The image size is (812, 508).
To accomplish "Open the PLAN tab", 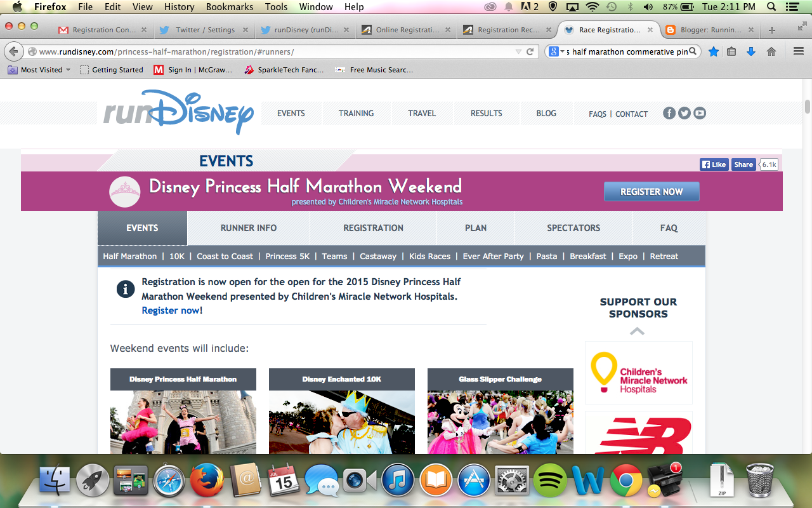I will [476, 228].
